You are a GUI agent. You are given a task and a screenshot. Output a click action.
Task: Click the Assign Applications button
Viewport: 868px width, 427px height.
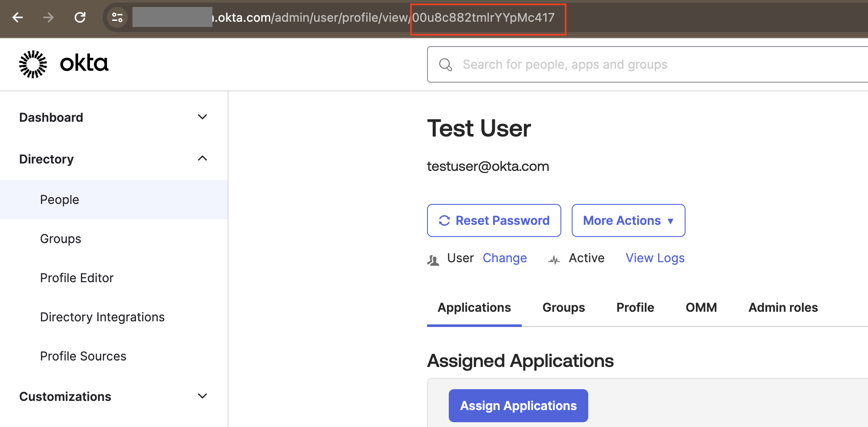point(518,406)
